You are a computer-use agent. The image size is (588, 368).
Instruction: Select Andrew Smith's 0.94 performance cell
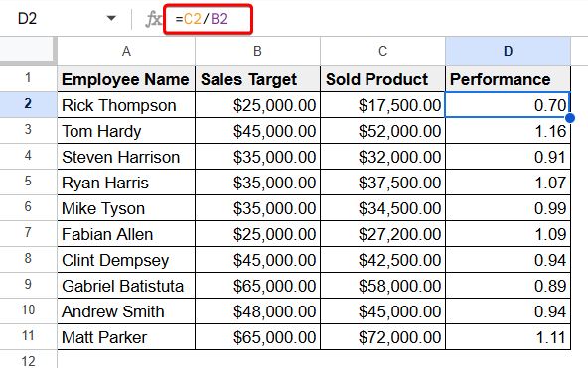pyautogui.click(x=509, y=311)
